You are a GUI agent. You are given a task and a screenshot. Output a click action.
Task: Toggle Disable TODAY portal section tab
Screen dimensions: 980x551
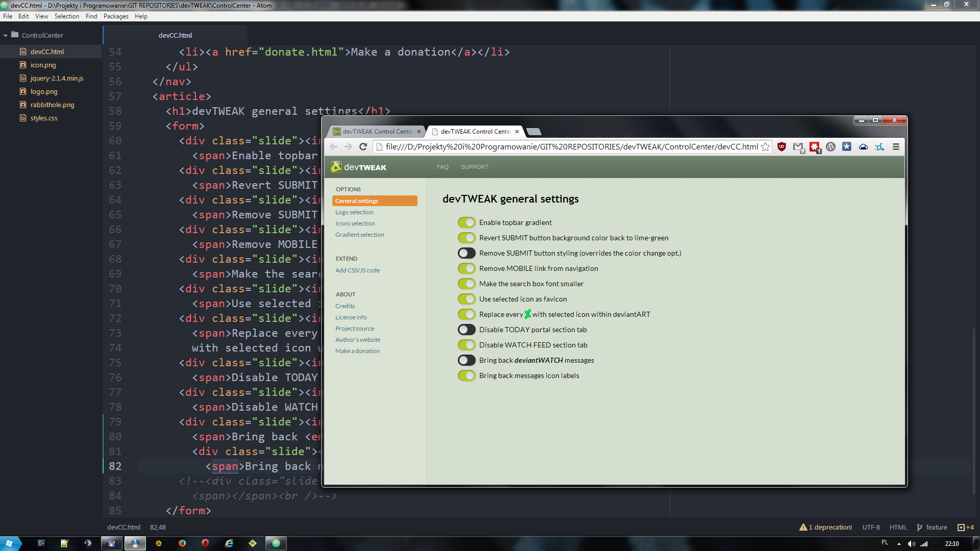(x=467, y=330)
